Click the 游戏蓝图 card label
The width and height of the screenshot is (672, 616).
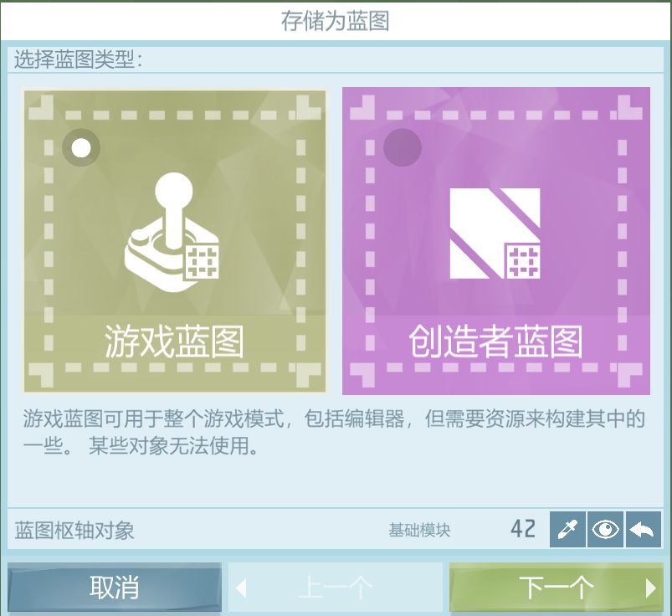174,341
